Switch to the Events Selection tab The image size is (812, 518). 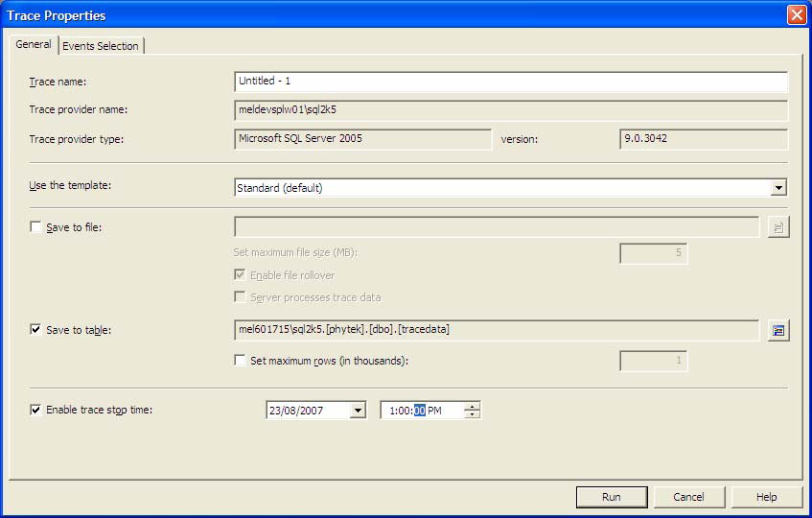pos(101,46)
